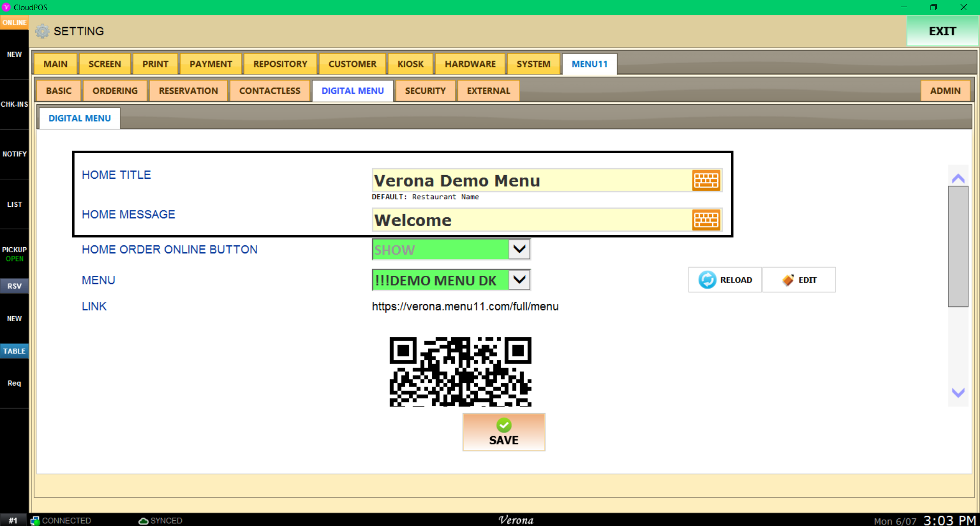This screenshot has height=526, width=980.
Task: Expand the Home Order Online Button dropdown
Action: coord(519,249)
